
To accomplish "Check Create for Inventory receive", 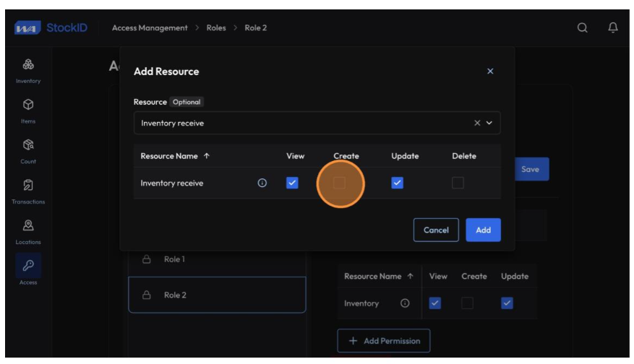I will [x=339, y=183].
